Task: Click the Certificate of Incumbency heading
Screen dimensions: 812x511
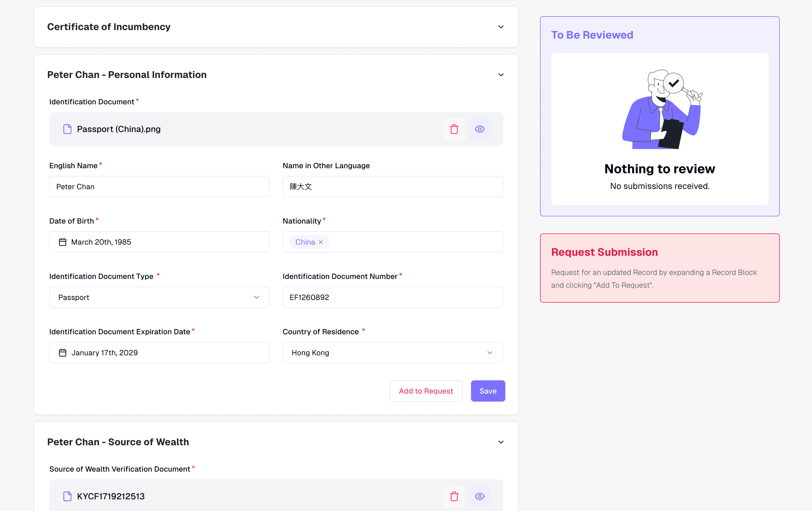Action: 109,27
